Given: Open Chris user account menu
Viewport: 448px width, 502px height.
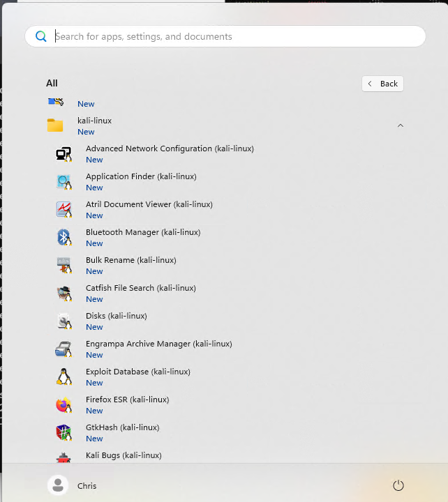Looking at the screenshot, I should [72, 485].
